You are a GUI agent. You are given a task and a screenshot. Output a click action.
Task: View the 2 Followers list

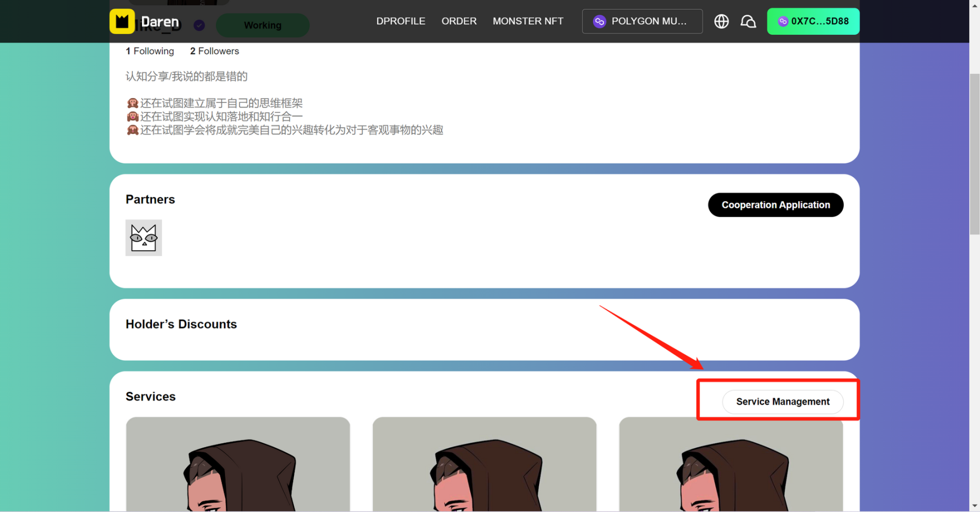(x=215, y=51)
